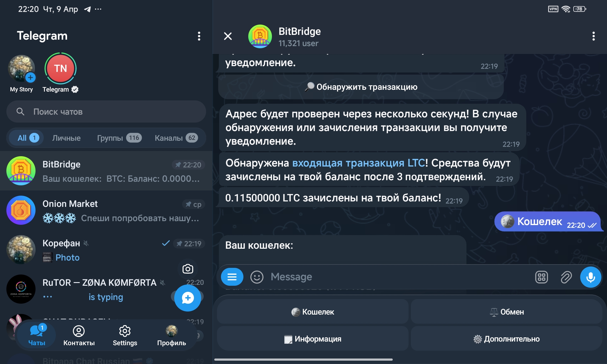
Task: Select the Личные folder tab
Action: (66, 138)
